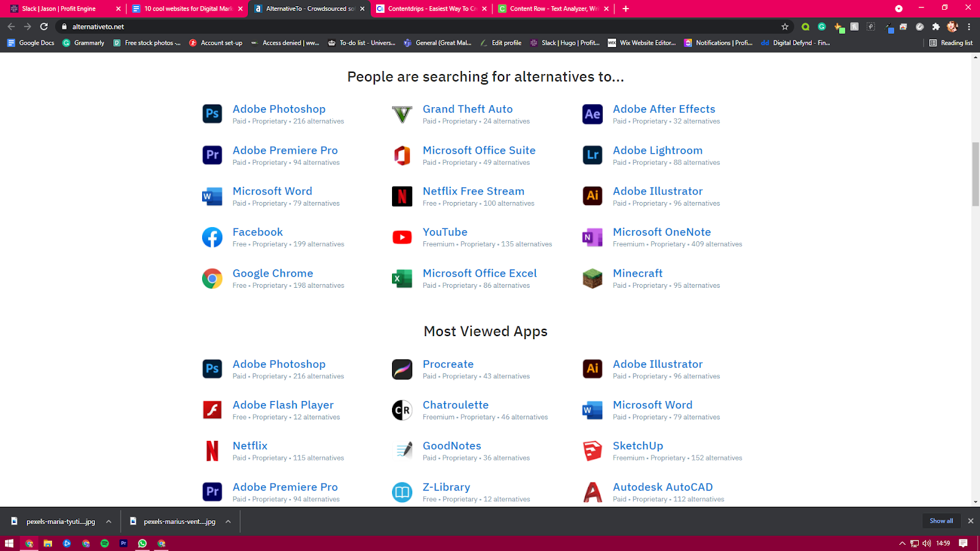Expand options for pexels-maria-tyuti download
The image size is (980, 551).
[108, 522]
